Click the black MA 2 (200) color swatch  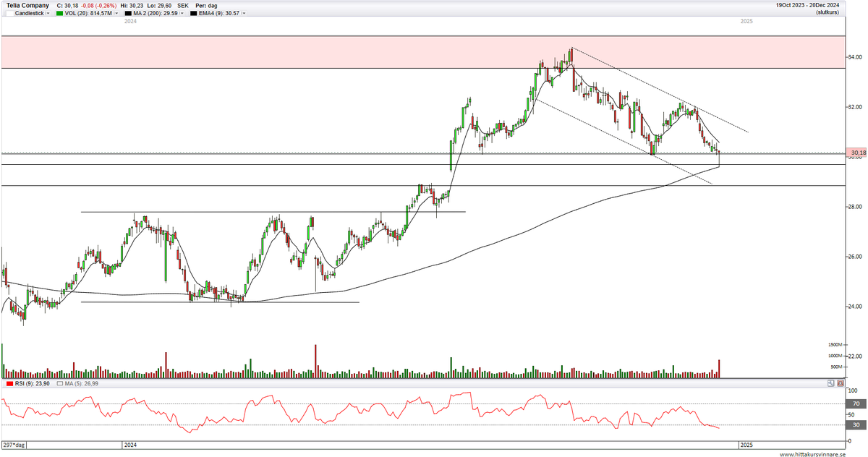(x=127, y=14)
